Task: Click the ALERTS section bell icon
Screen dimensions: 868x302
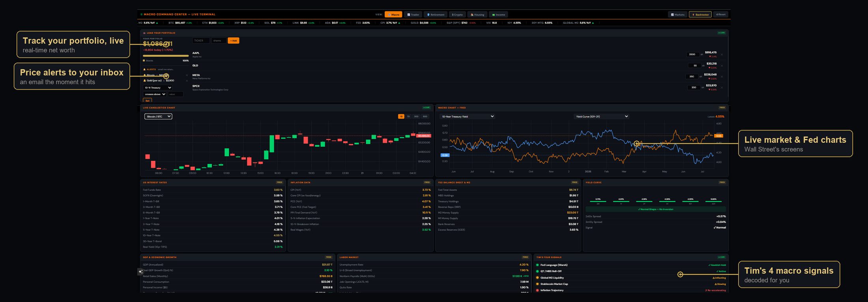Action: 144,69
